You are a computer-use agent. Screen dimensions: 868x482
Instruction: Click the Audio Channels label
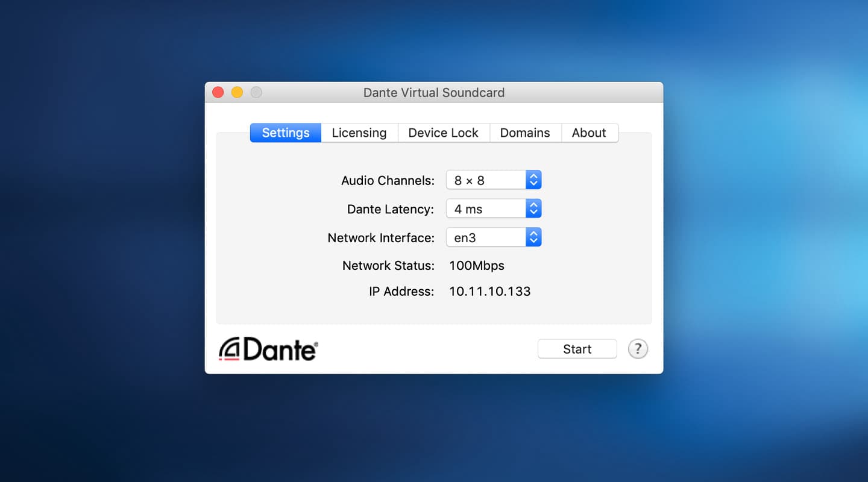pyautogui.click(x=388, y=180)
